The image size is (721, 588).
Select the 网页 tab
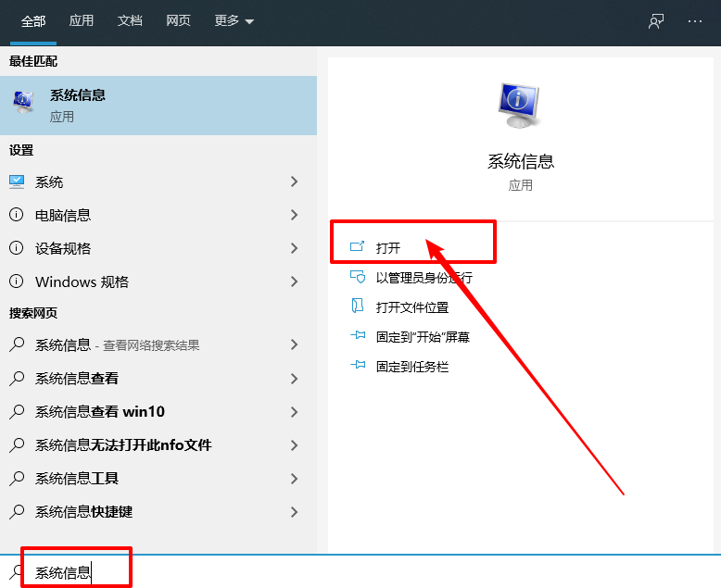pyautogui.click(x=179, y=21)
